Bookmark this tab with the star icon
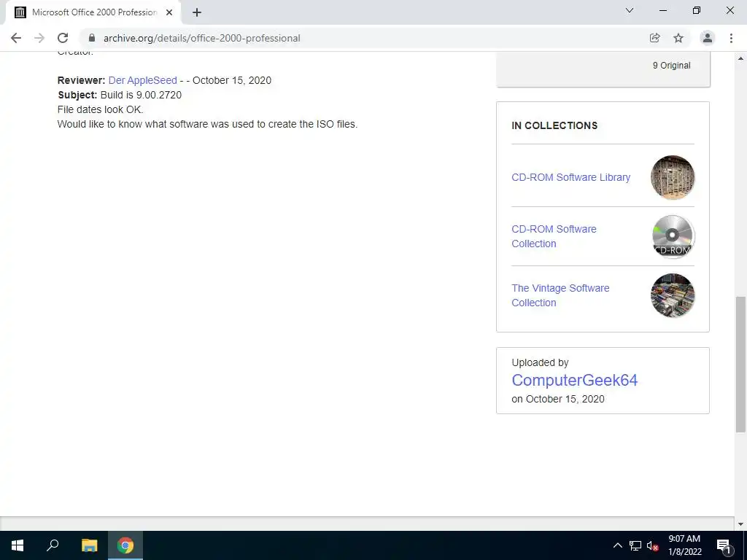747x560 pixels. coord(678,38)
